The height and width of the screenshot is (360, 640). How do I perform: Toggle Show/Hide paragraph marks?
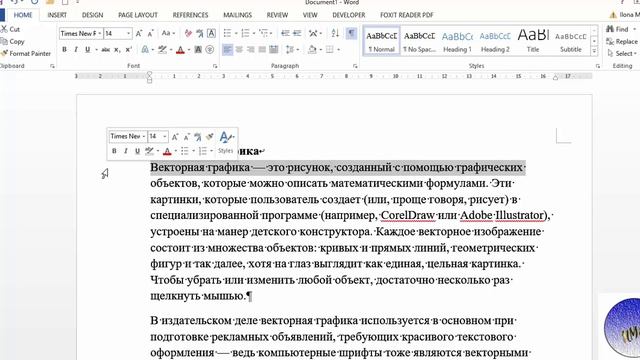[x=351, y=33]
